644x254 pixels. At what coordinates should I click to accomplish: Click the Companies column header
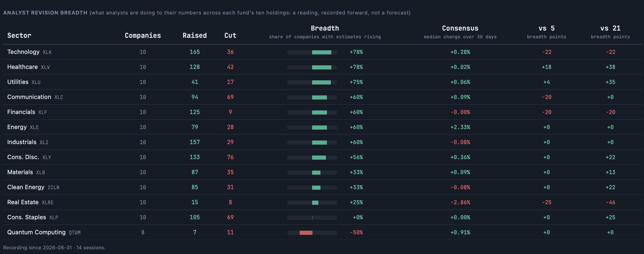point(143,36)
